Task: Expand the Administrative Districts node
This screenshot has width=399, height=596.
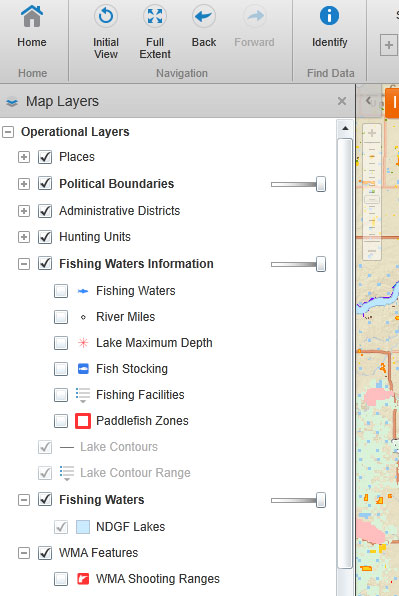Action: click(24, 211)
